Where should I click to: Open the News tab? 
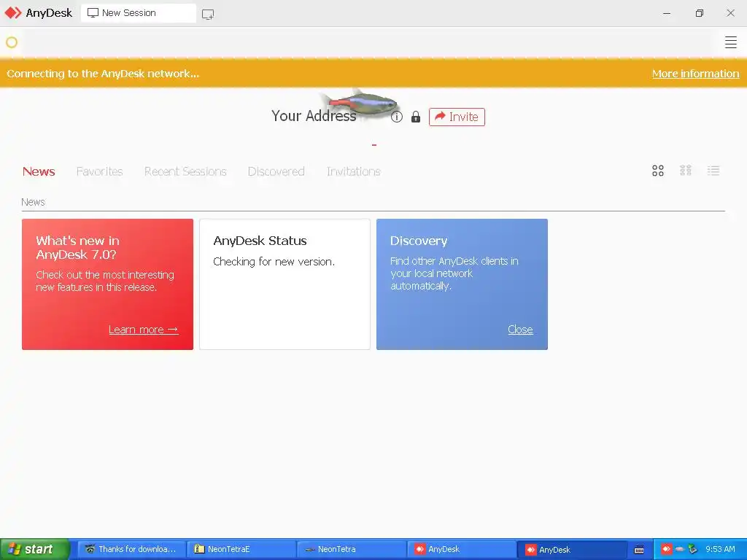39,171
